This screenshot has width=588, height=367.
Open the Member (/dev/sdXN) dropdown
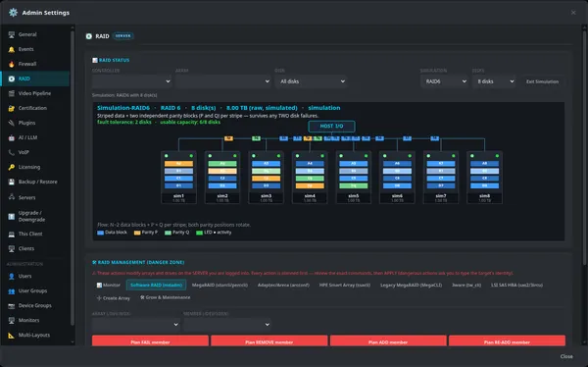(227, 324)
